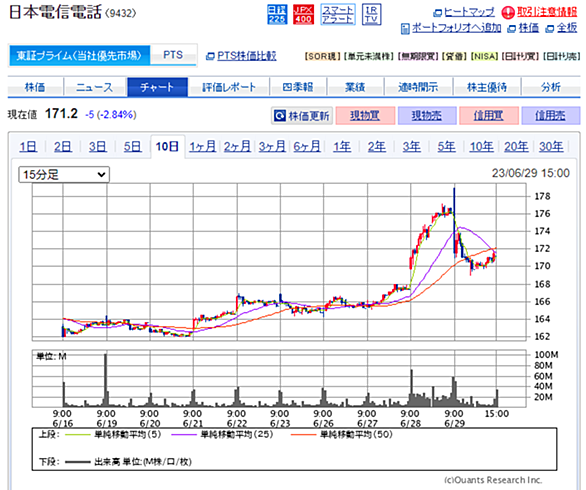Click the 単純移動平均(5) legend entry
Screen dimensions: 586x490
(113, 434)
